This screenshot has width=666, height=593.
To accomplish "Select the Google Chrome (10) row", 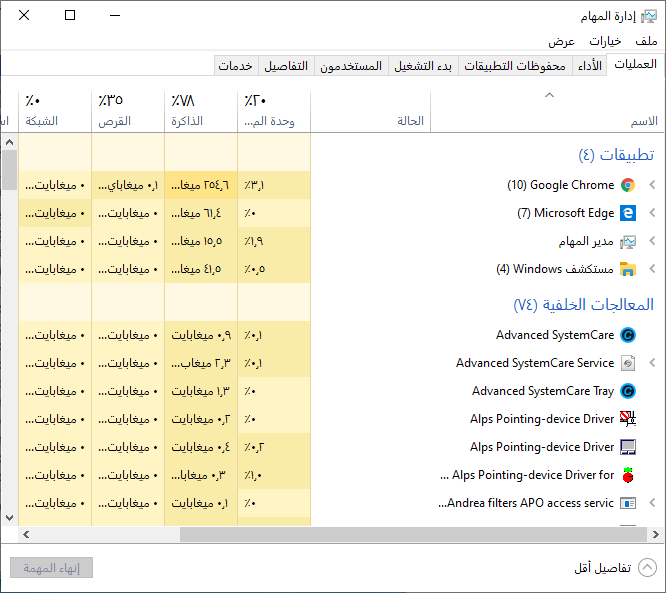I will click(341, 185).
